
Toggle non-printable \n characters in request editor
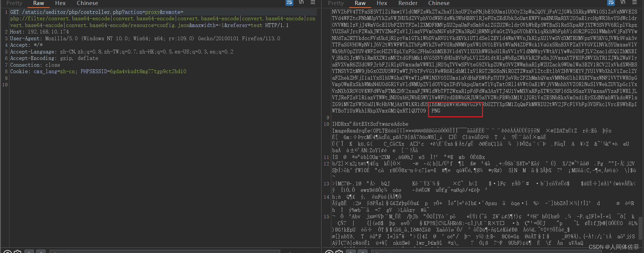301,2
